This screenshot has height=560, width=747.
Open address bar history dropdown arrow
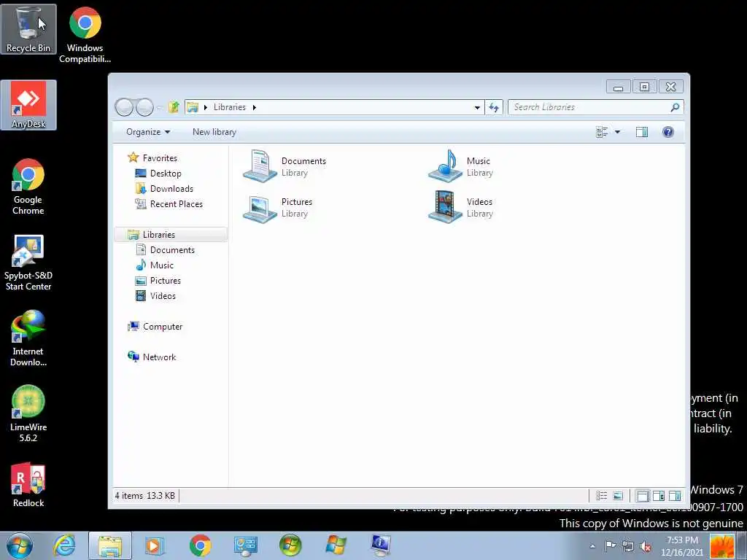[477, 108]
